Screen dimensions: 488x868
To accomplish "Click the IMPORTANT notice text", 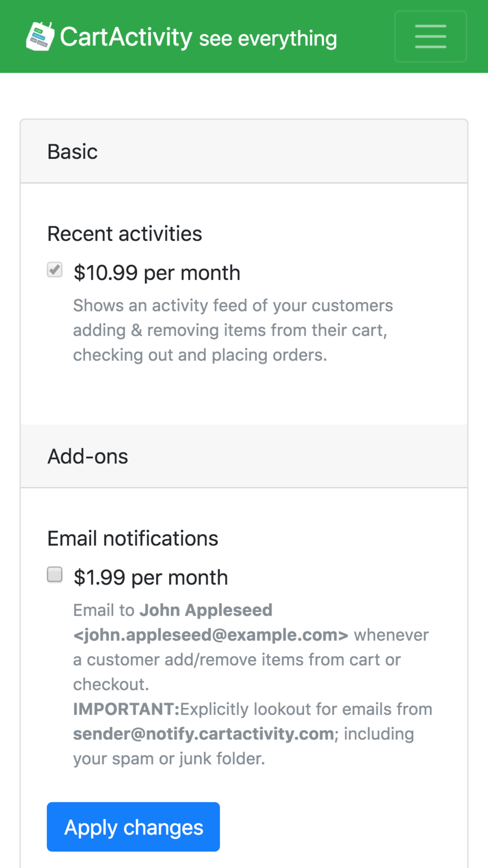I will pos(126,709).
